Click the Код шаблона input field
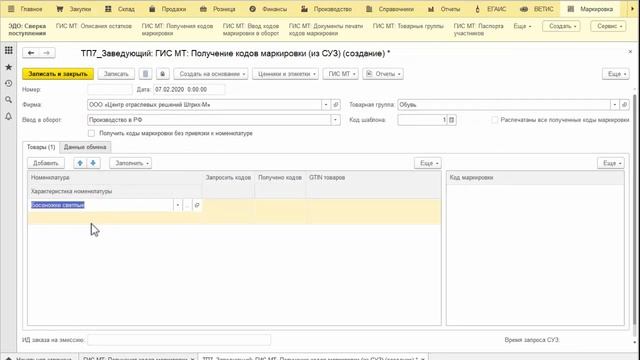This screenshot has width=640, height=360. pyautogui.click(x=422, y=120)
